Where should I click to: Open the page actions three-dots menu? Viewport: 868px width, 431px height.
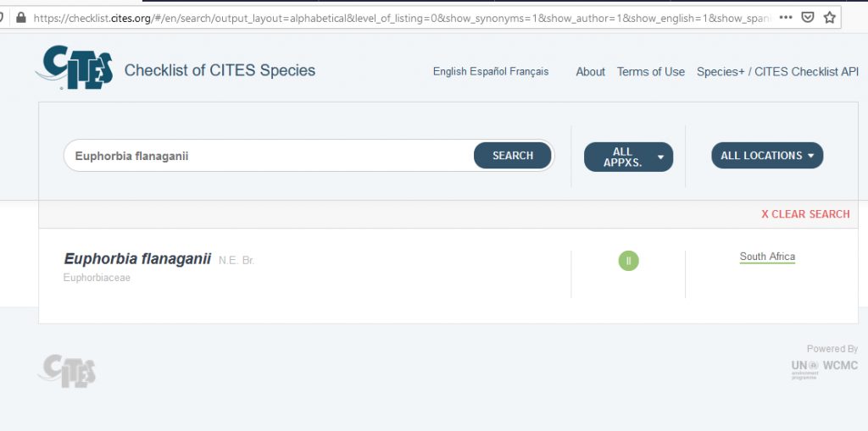pyautogui.click(x=786, y=18)
